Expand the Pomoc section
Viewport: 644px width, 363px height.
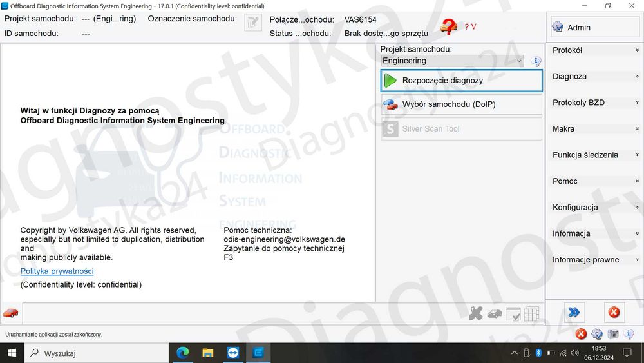click(594, 181)
